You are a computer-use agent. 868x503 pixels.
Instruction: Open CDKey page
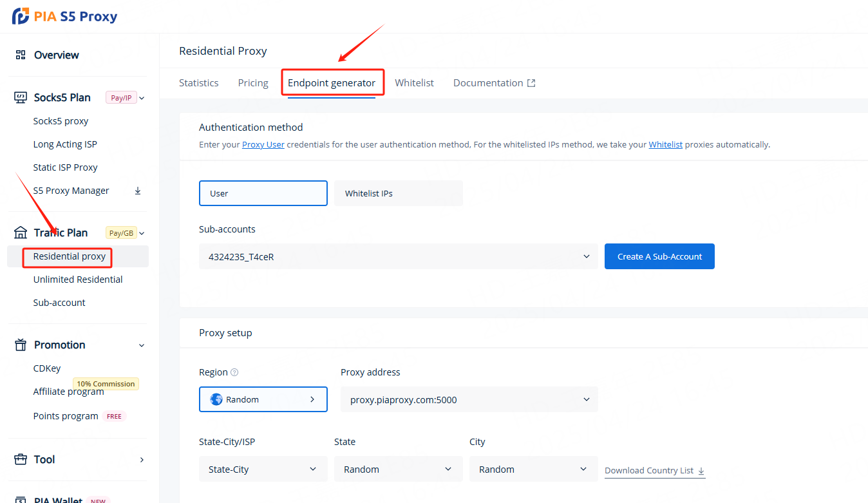pos(47,368)
